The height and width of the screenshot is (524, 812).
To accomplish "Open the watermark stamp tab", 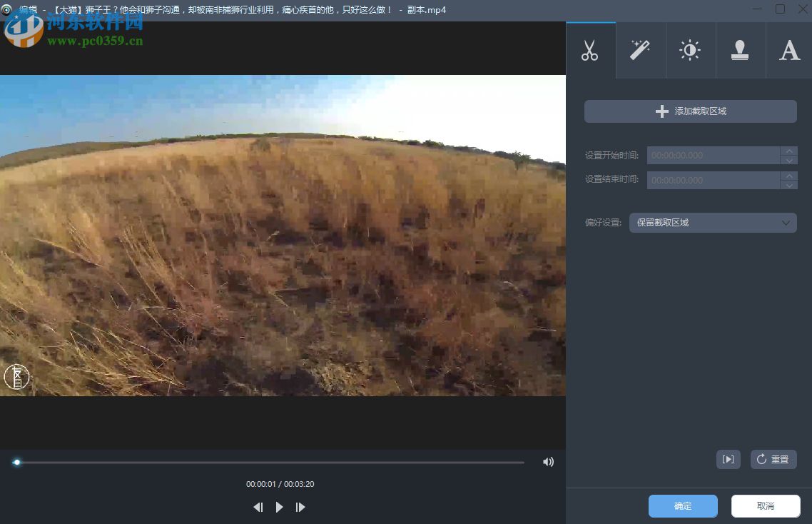I will 740,49.
